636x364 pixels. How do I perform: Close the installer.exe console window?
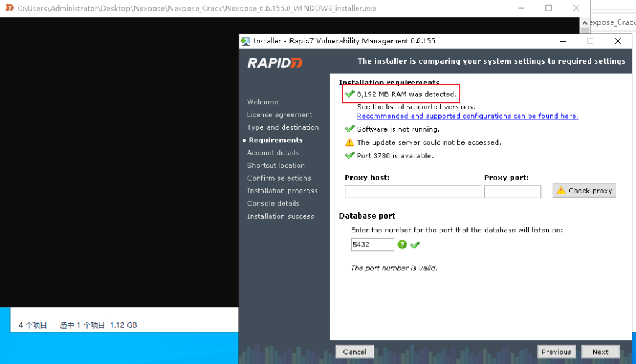tap(576, 8)
